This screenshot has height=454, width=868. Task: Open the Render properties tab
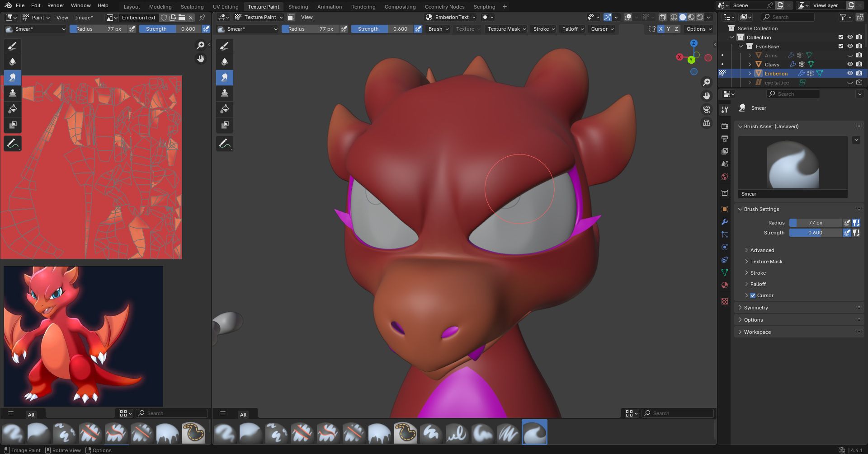tap(725, 126)
